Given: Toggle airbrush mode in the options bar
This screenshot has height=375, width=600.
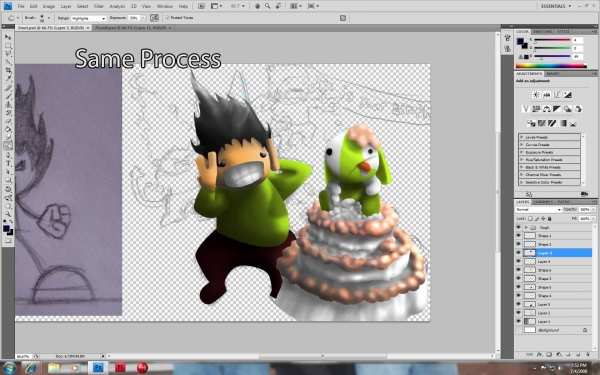Looking at the screenshot, I should [x=154, y=18].
